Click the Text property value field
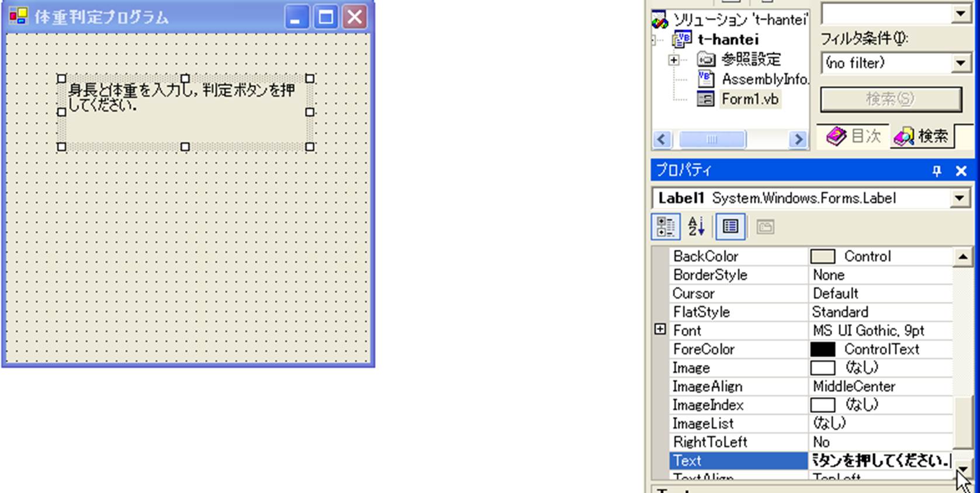Screen dimensions: 980x493 tap(879, 461)
